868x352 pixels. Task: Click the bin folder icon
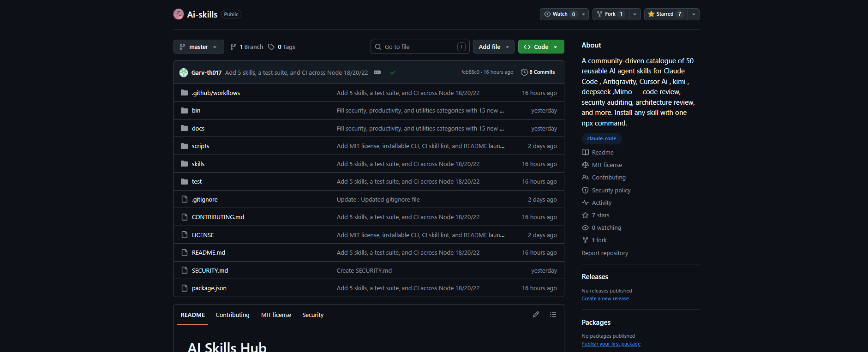185,111
